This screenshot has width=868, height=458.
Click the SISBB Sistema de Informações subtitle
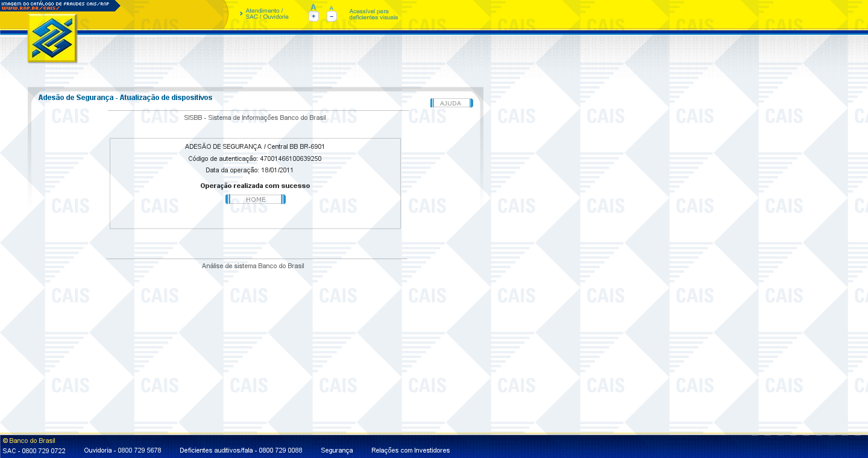click(254, 118)
